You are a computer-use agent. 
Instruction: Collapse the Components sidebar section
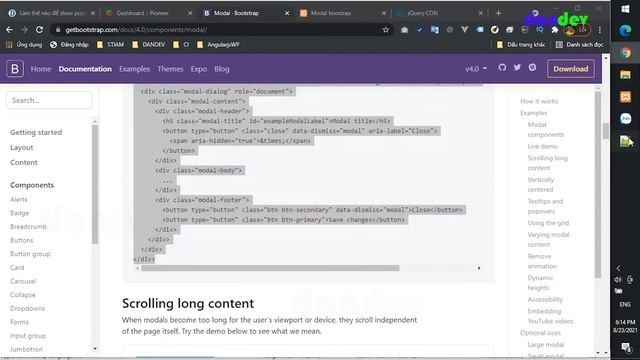point(32,185)
